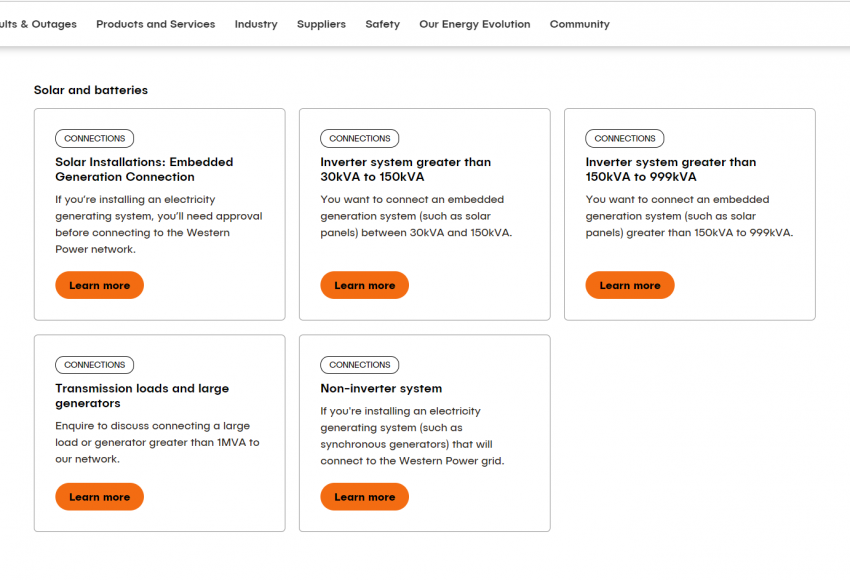This screenshot has height=580, width=850.
Task: Open the Inverter system 150kVA to 999kVA heading
Action: 670,169
